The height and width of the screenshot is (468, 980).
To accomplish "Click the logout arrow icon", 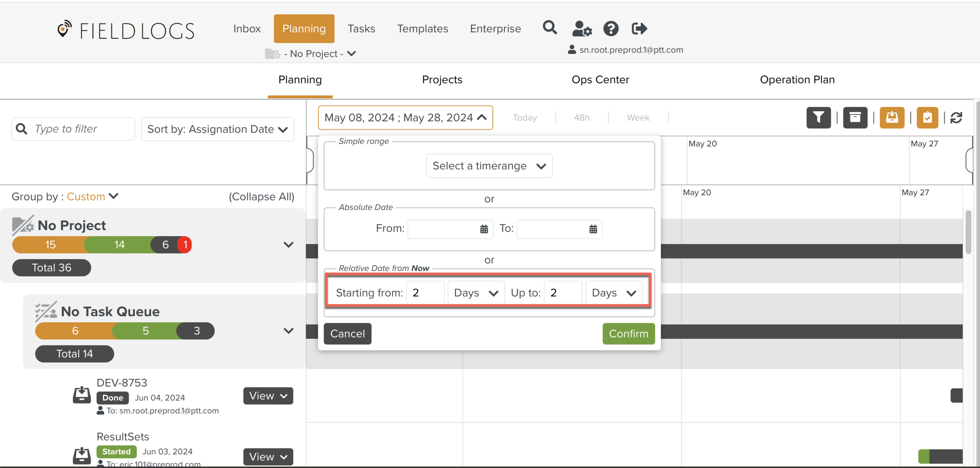I will pyautogui.click(x=639, y=29).
